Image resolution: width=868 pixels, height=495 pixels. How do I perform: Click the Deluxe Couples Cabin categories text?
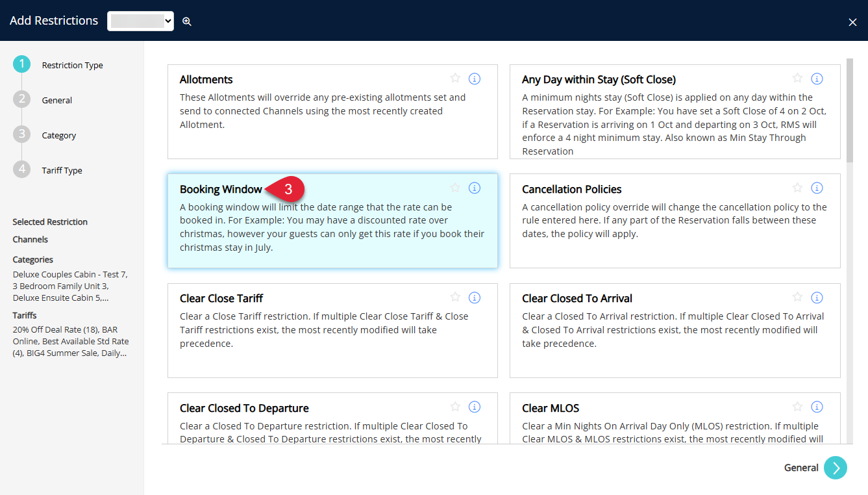[x=70, y=286]
